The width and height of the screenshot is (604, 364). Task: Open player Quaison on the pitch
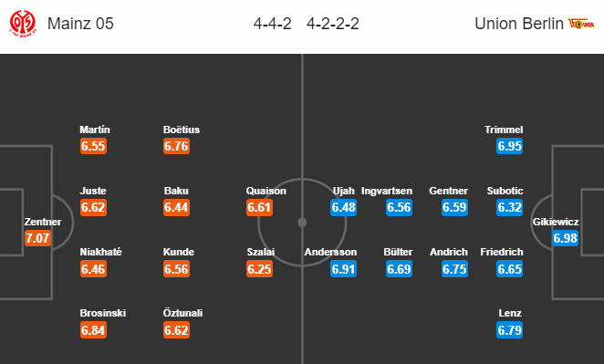coord(266,191)
